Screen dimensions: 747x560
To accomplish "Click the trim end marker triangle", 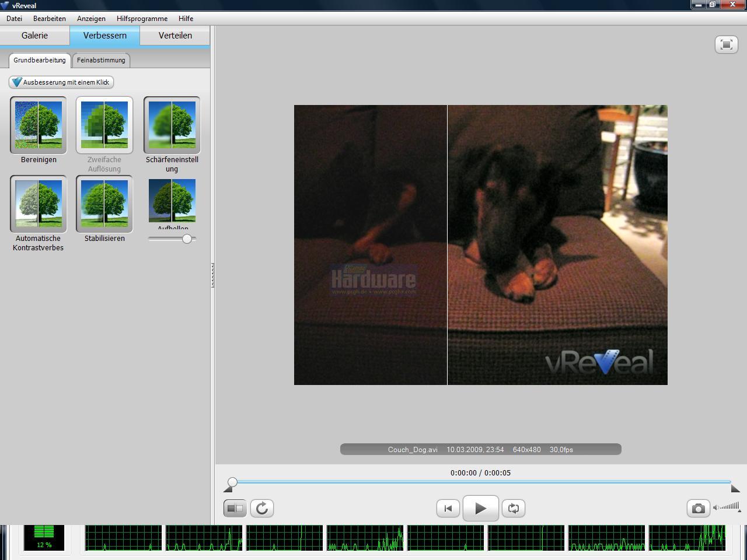I will [735, 489].
